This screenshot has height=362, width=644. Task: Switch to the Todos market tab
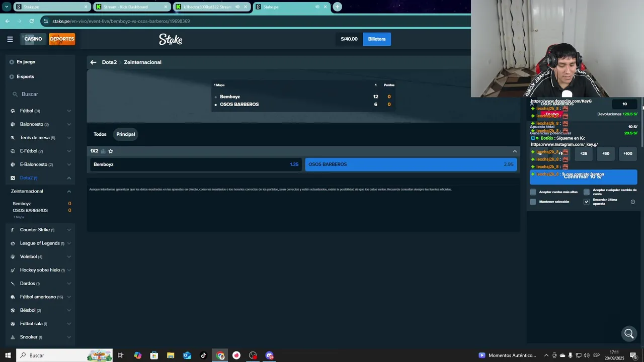pyautogui.click(x=100, y=134)
